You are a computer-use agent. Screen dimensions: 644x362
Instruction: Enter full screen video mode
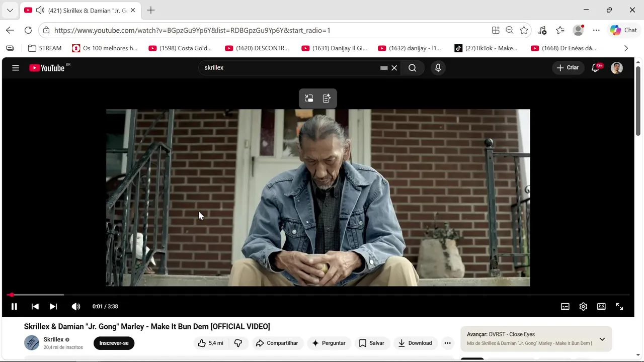click(x=619, y=307)
